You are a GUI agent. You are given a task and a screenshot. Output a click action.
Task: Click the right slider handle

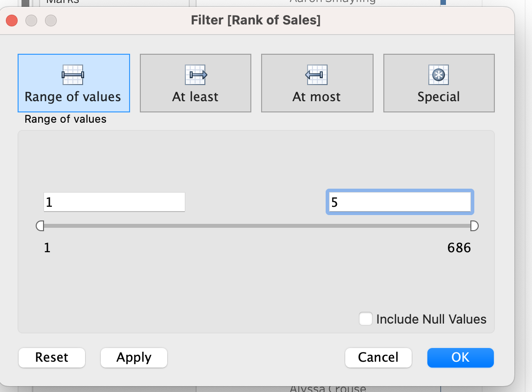click(474, 226)
